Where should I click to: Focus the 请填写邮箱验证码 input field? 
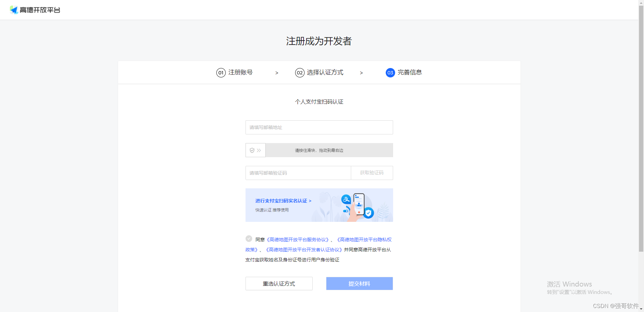pos(298,173)
